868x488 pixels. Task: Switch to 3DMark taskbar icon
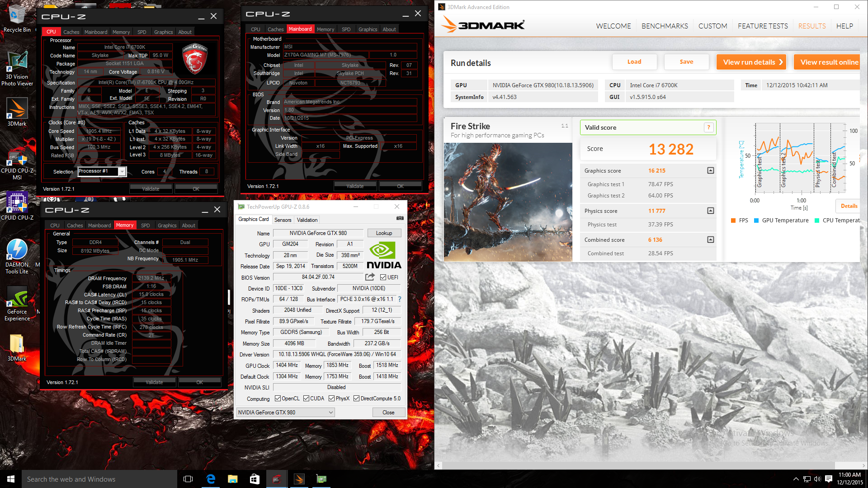point(299,479)
